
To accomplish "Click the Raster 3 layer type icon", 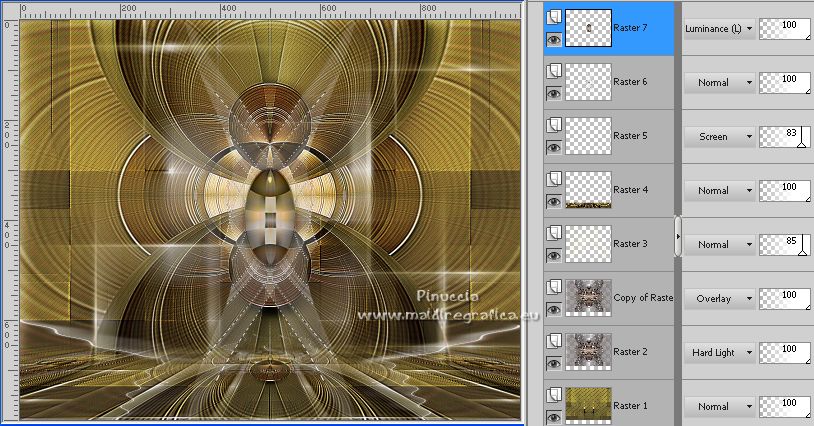I will tap(554, 233).
